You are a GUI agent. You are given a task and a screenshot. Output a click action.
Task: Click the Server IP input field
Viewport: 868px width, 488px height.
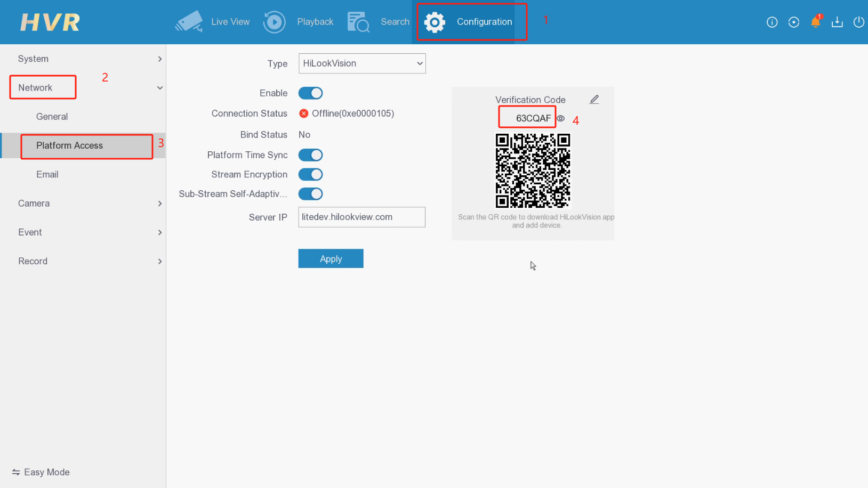click(x=361, y=217)
